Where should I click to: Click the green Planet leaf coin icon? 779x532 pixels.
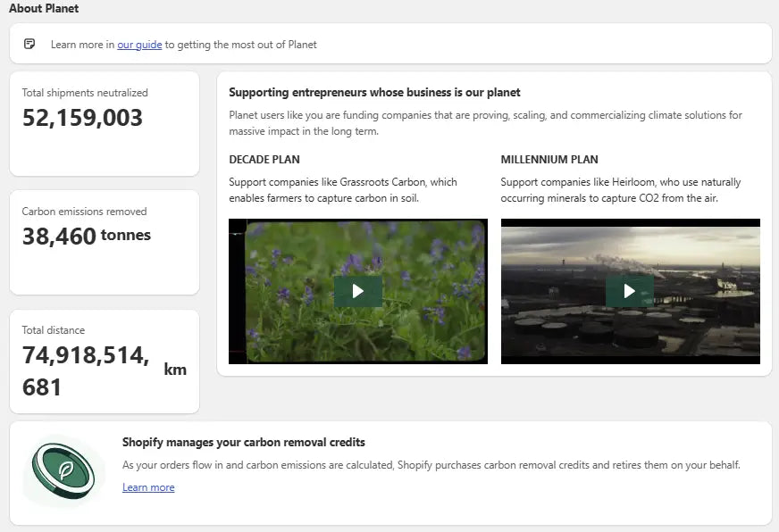click(x=63, y=470)
